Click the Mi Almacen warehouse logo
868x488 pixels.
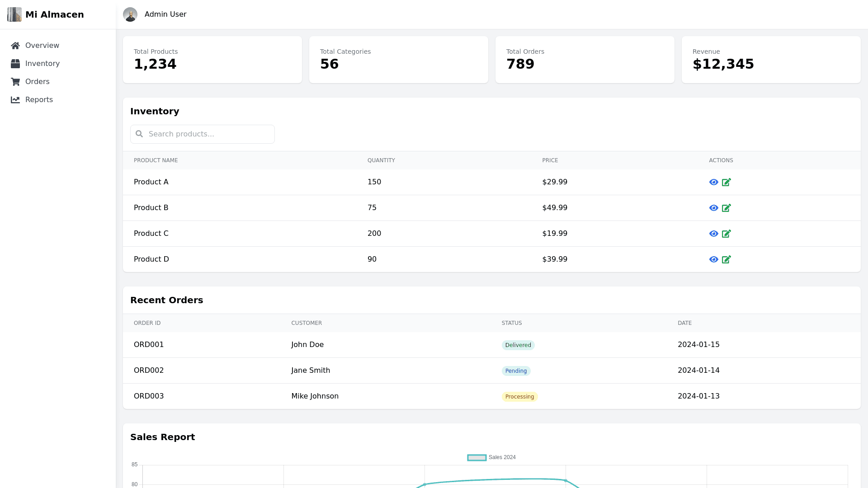point(14,14)
